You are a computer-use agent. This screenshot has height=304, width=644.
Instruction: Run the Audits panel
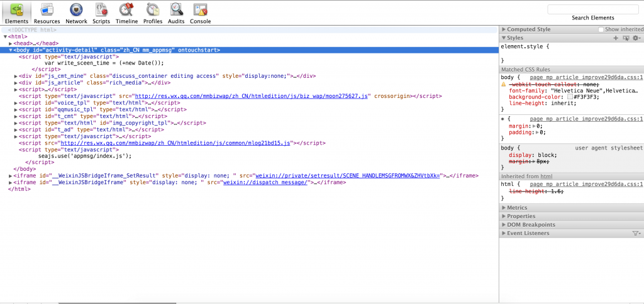point(176,13)
